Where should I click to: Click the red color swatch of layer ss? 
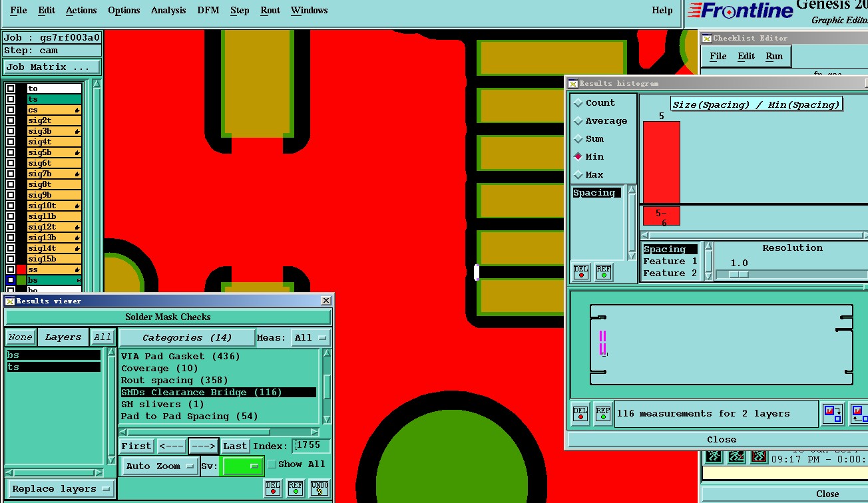point(21,269)
